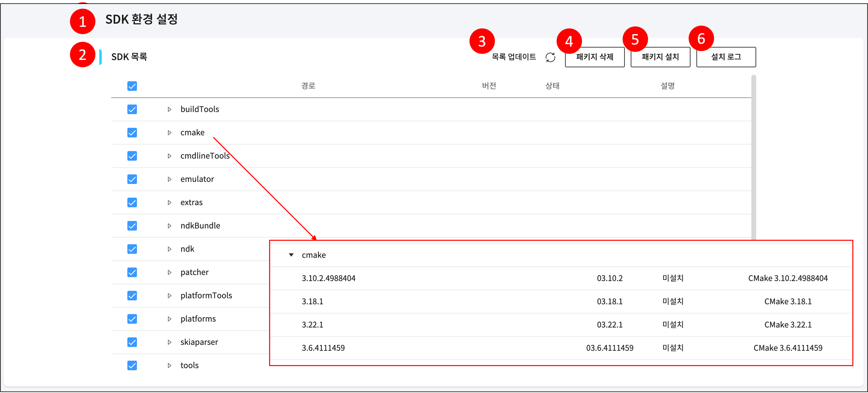Expand the cmake row arrow

(x=169, y=133)
